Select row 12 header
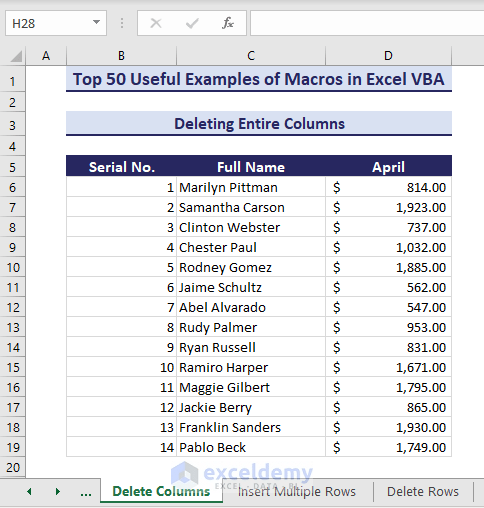 [13, 307]
